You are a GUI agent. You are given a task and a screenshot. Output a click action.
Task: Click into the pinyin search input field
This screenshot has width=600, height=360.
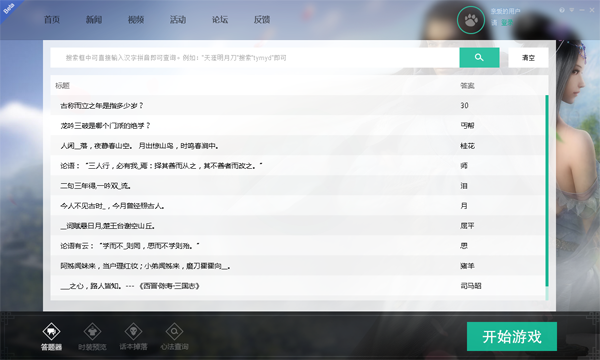coord(255,57)
